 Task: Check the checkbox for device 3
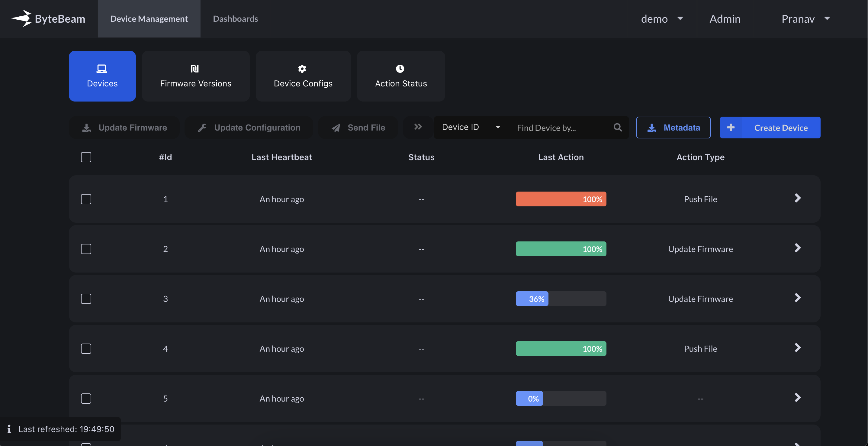[86, 299]
